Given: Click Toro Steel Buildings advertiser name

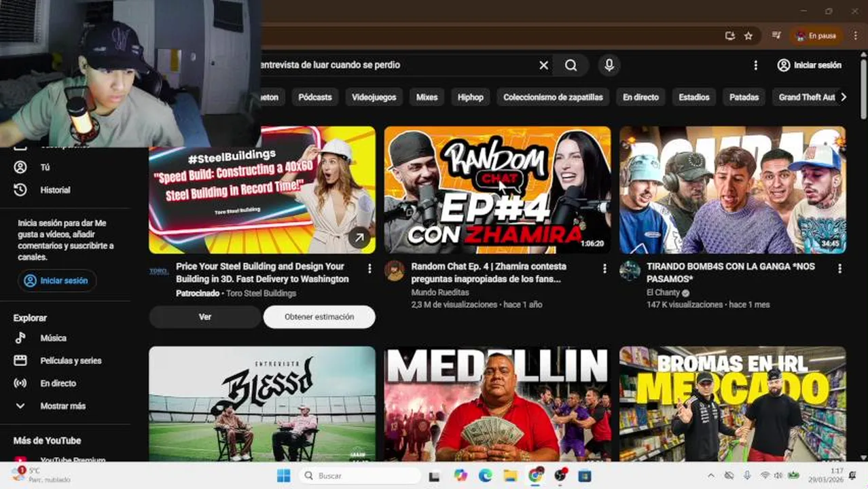Looking at the screenshot, I should click(x=261, y=293).
